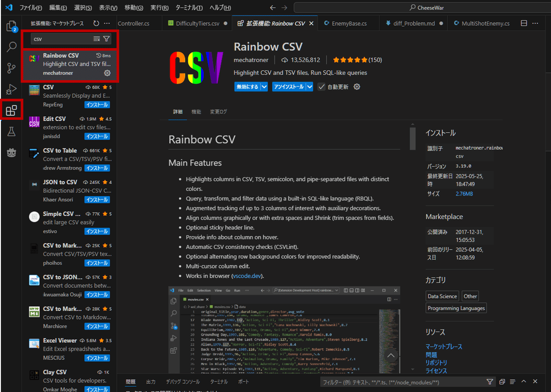Screen dimensions: 551x392
Task: Open the マーケットプレース resource link
Action: click(444, 347)
